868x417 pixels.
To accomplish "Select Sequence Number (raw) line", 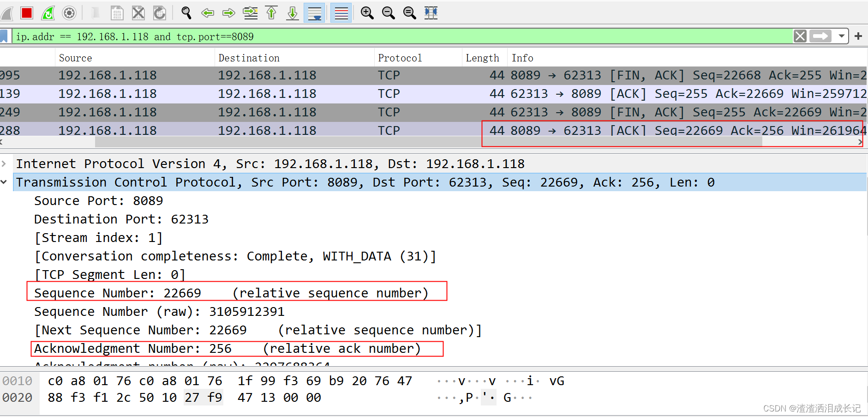I will (x=159, y=312).
